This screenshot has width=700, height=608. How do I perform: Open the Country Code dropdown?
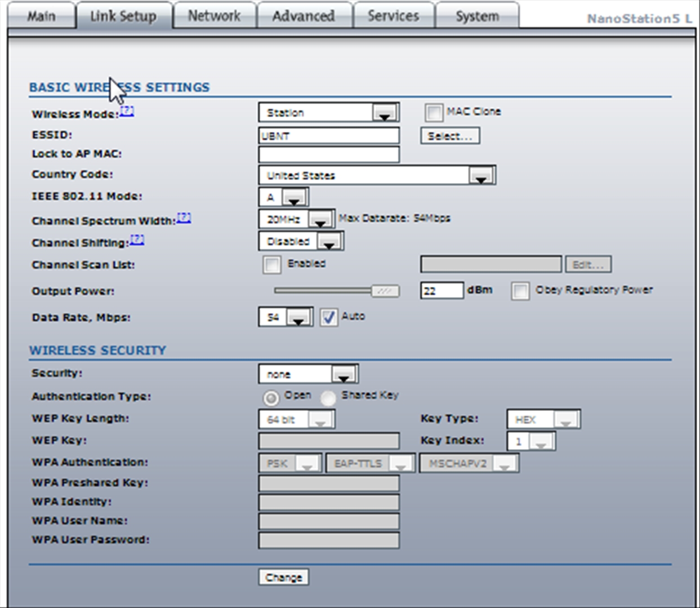tap(377, 175)
